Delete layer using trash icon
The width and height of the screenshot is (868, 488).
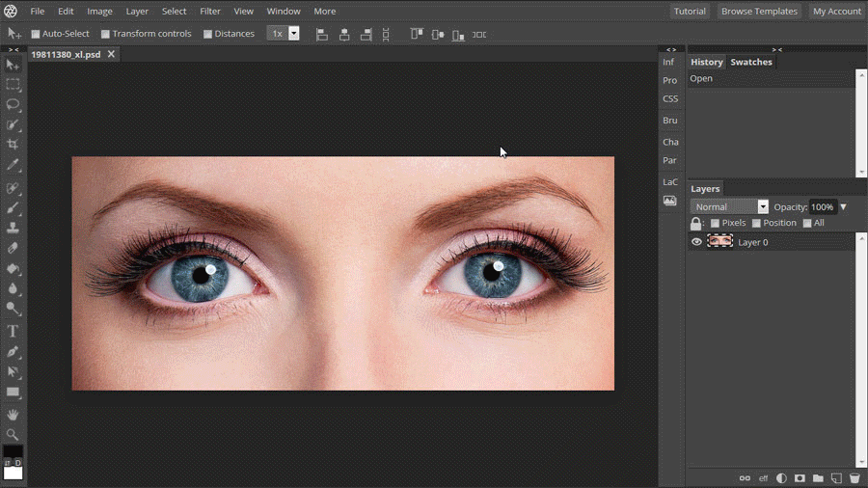click(854, 478)
